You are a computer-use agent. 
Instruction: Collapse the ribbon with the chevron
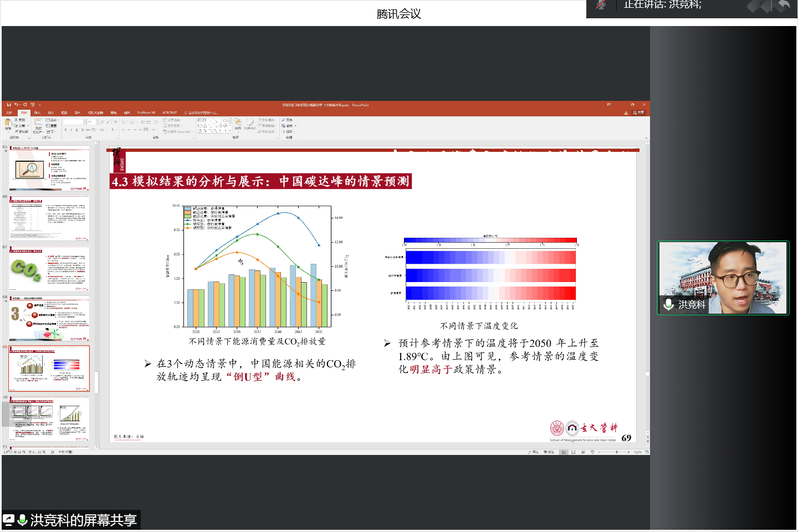[x=646, y=139]
